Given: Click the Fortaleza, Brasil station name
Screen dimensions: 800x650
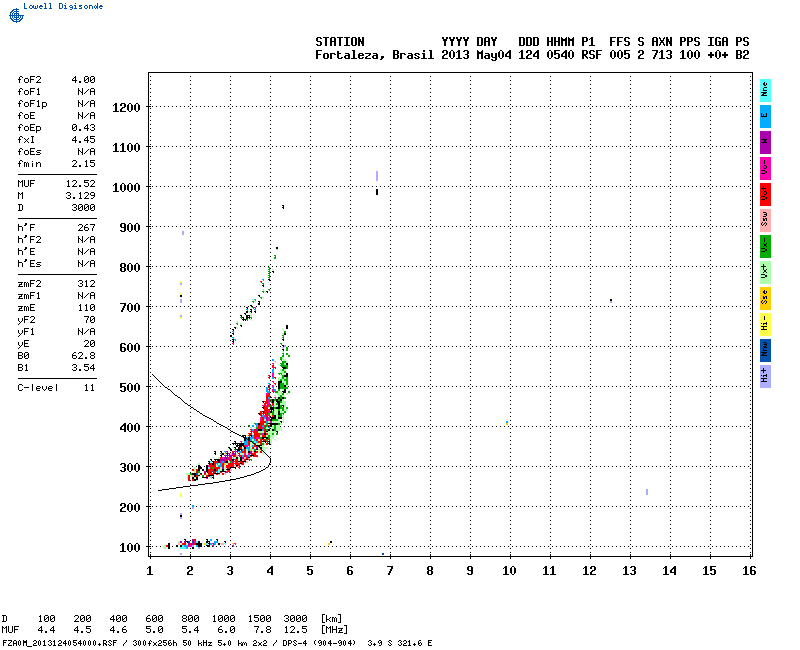Looking at the screenshot, I should pyautogui.click(x=374, y=55).
